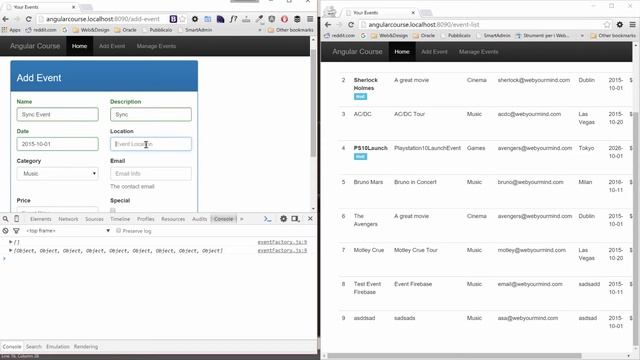Toggle DevTools device mode phone icon
Image resolution: width=640 pixels, height=360 pixels.
point(17,219)
